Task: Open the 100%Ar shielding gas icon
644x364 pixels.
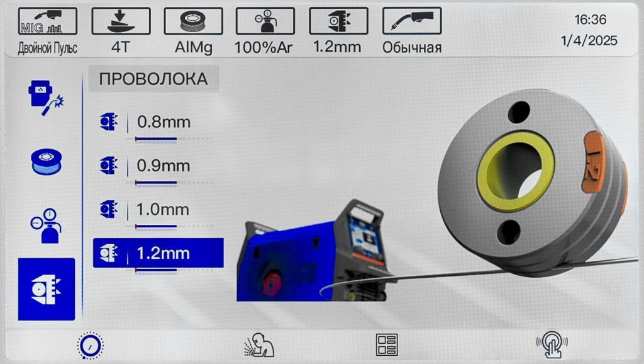Action: 265,21
